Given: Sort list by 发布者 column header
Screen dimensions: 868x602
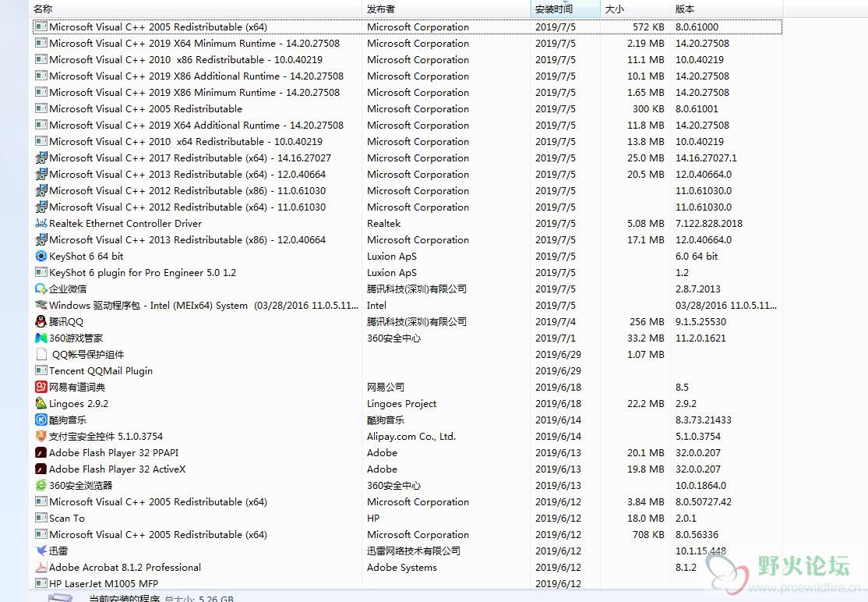Looking at the screenshot, I should (446, 9).
